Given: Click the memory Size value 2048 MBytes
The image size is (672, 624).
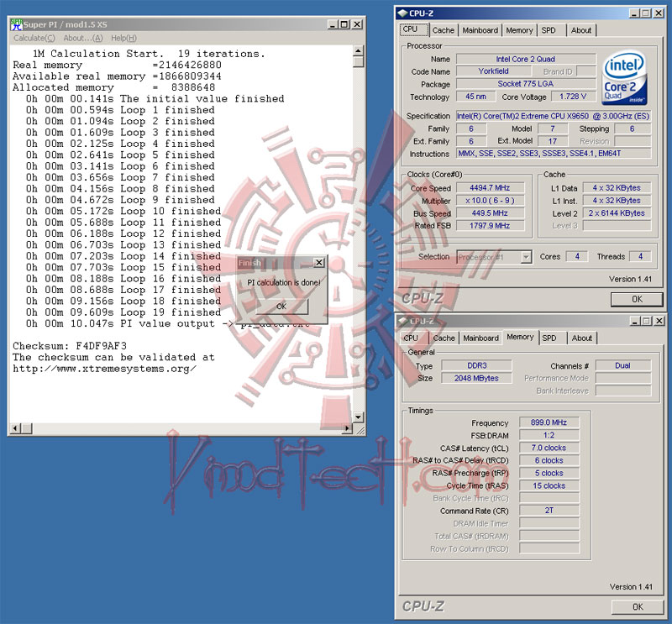Looking at the screenshot, I should pyautogui.click(x=476, y=378).
